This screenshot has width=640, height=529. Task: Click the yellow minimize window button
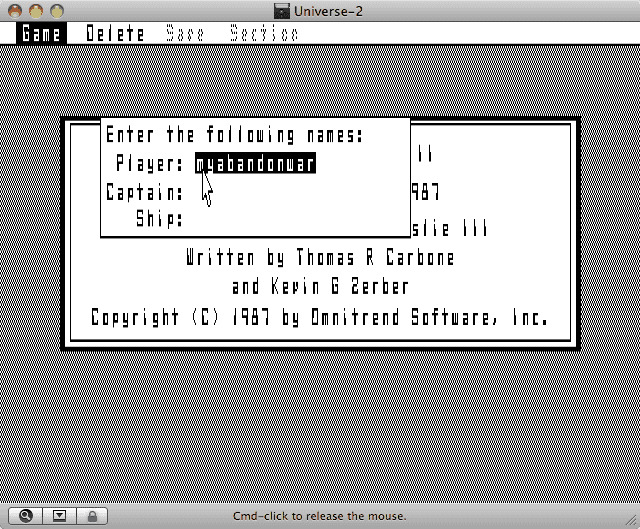click(x=36, y=11)
